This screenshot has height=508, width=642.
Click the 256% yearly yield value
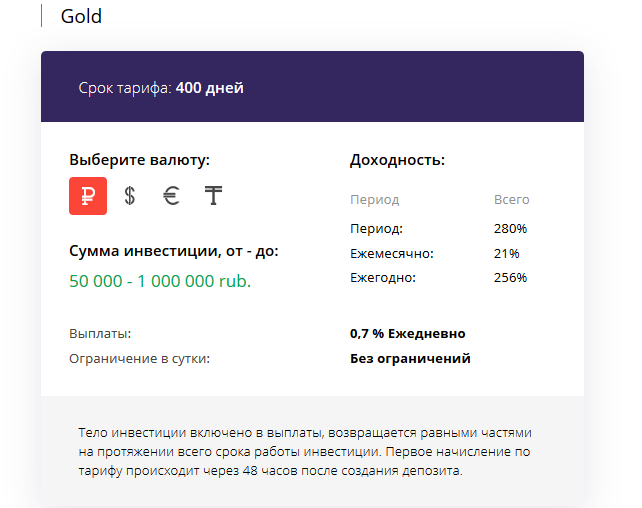pyautogui.click(x=510, y=278)
